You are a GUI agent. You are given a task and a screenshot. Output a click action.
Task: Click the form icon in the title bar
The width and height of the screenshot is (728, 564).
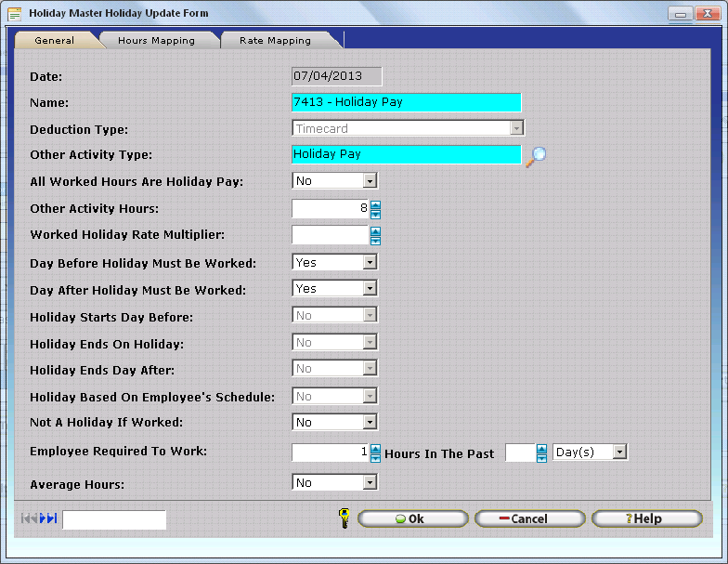tap(14, 14)
